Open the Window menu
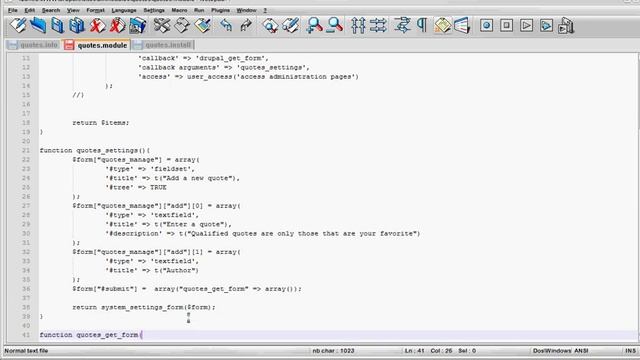 pyautogui.click(x=247, y=10)
